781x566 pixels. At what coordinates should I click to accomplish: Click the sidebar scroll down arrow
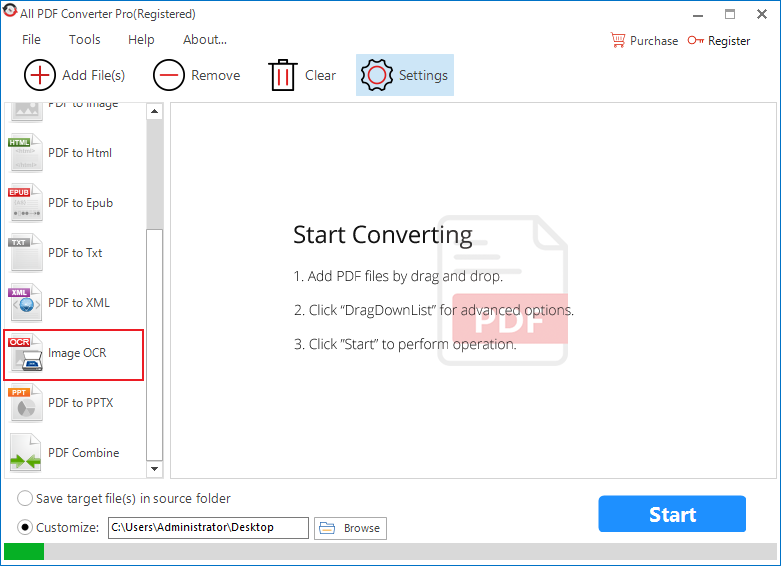click(x=154, y=469)
